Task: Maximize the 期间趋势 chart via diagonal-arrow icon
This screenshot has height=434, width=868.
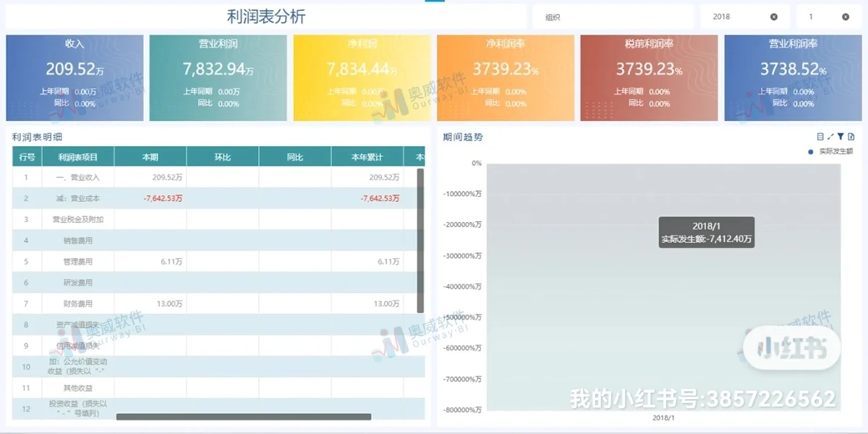Action: 830,136
